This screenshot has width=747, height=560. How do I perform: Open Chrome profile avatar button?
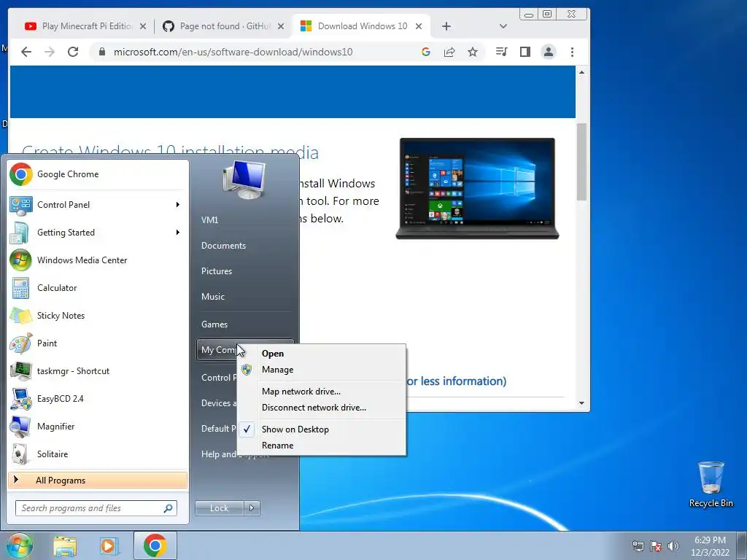click(x=549, y=52)
